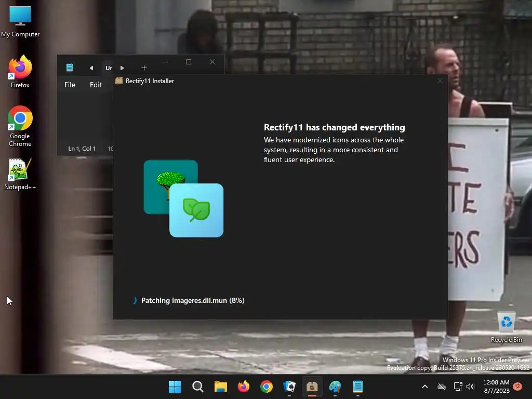
Task: Click the new green leaf icon image
Action: click(196, 210)
